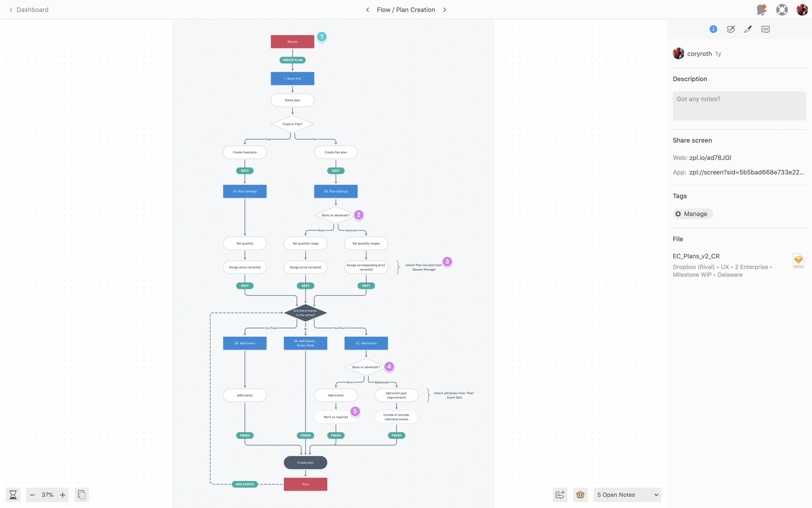This screenshot has height=508, width=812.
Task: Select the Info panel tab icon
Action: click(x=713, y=29)
